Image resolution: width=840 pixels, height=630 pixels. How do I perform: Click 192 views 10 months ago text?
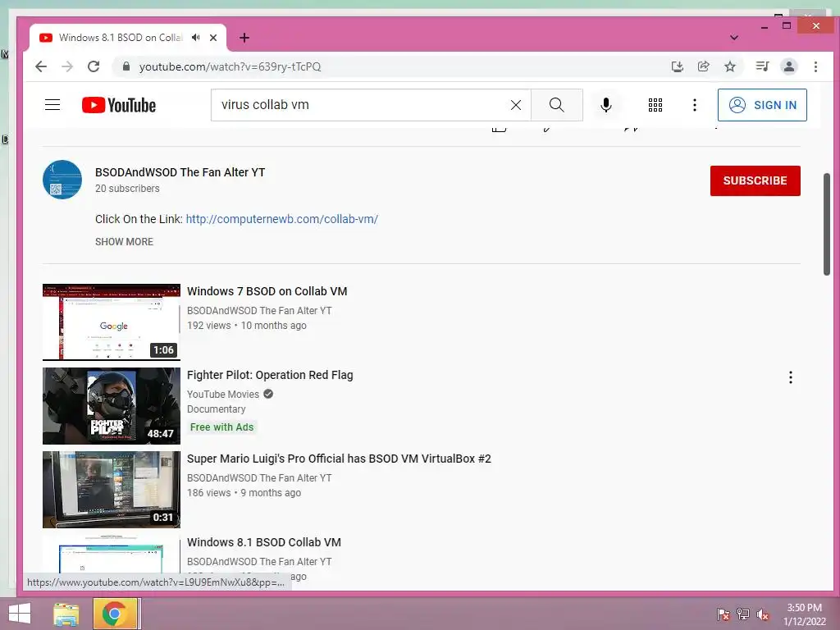[x=246, y=326]
